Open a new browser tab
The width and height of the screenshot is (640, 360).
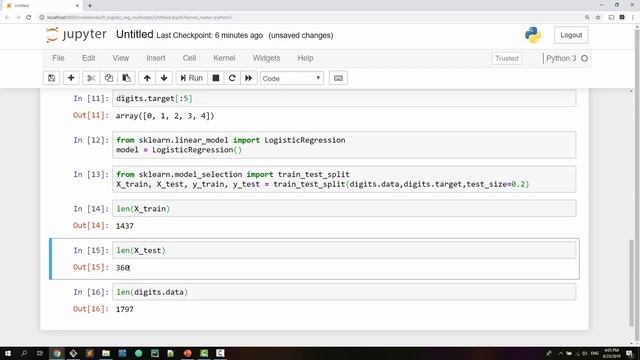(x=90, y=6)
